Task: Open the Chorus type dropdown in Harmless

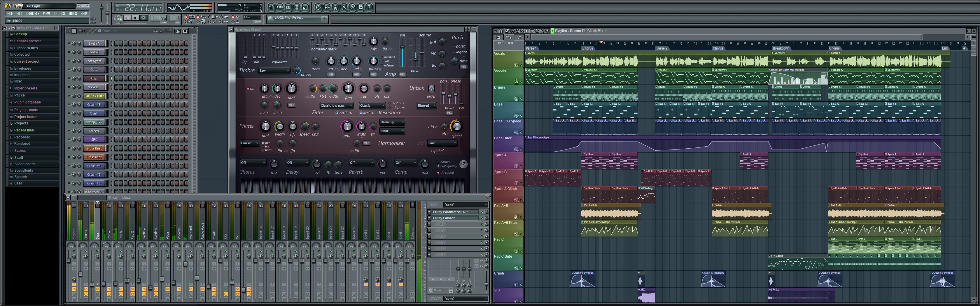Action: click(253, 163)
